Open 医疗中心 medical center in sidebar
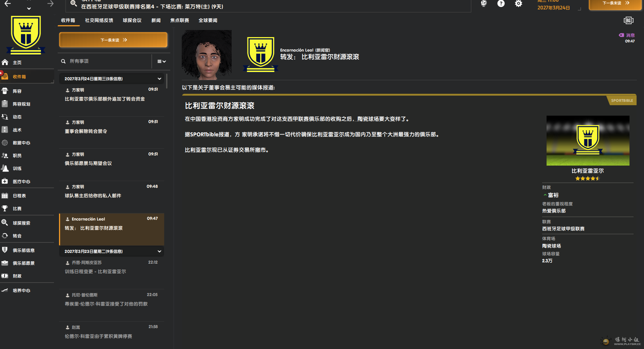 click(x=21, y=181)
